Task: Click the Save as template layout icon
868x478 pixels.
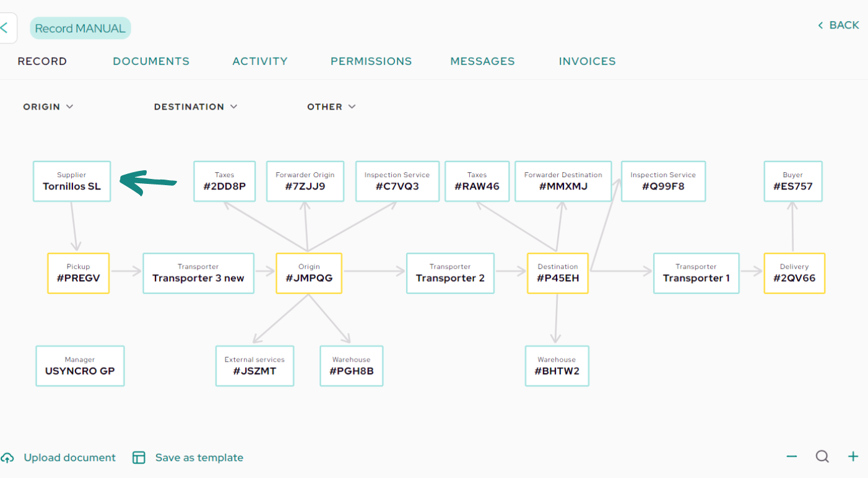Action: tap(139, 458)
